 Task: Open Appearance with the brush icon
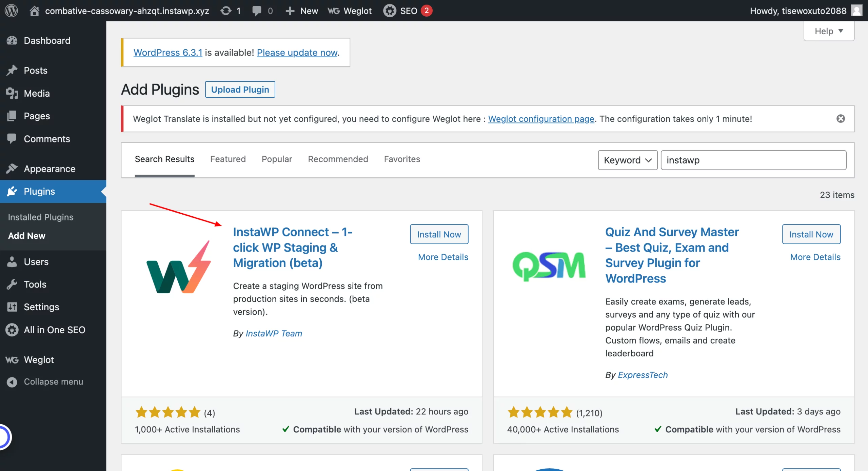pyautogui.click(x=12, y=169)
